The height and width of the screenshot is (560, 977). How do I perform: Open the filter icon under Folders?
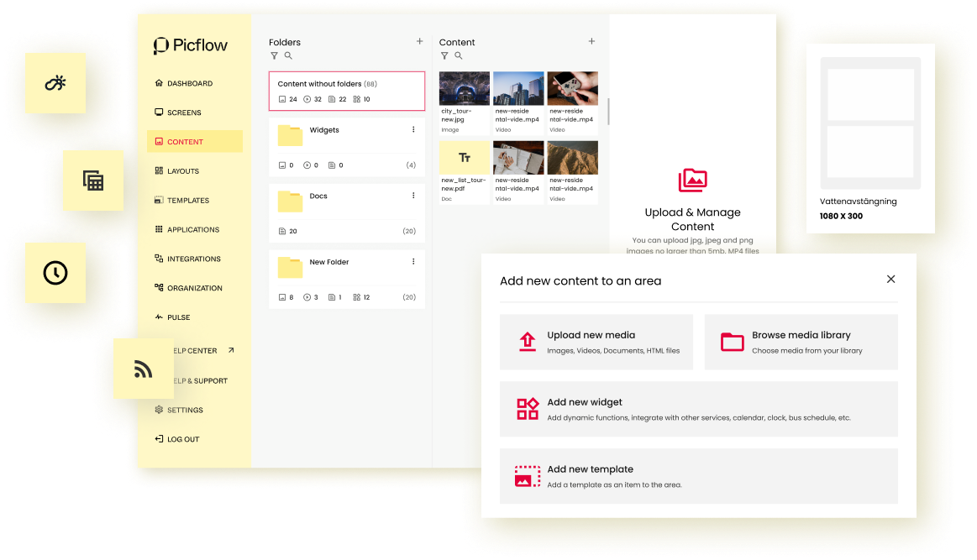(x=274, y=56)
